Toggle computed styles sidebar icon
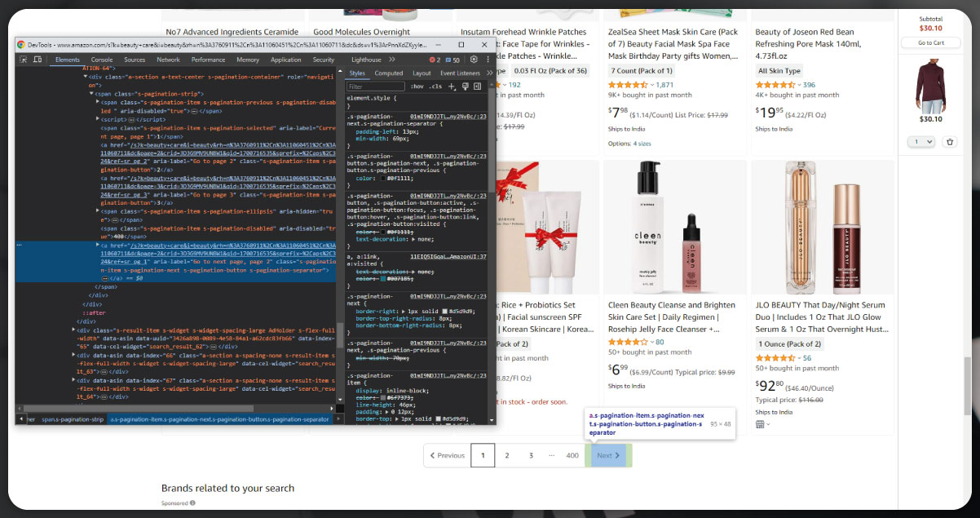 click(477, 86)
